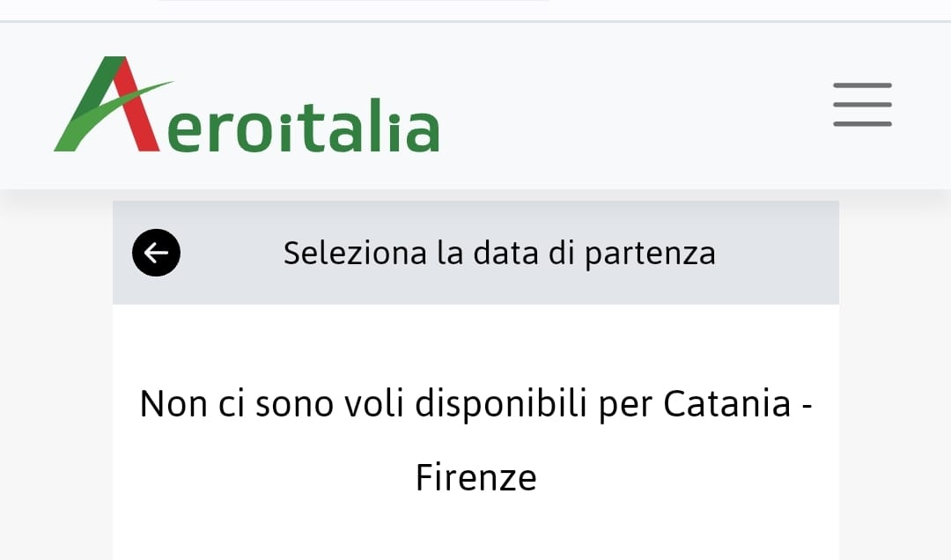Return to previous step via arrow button
Viewport: 951px width, 560px height.
click(157, 254)
